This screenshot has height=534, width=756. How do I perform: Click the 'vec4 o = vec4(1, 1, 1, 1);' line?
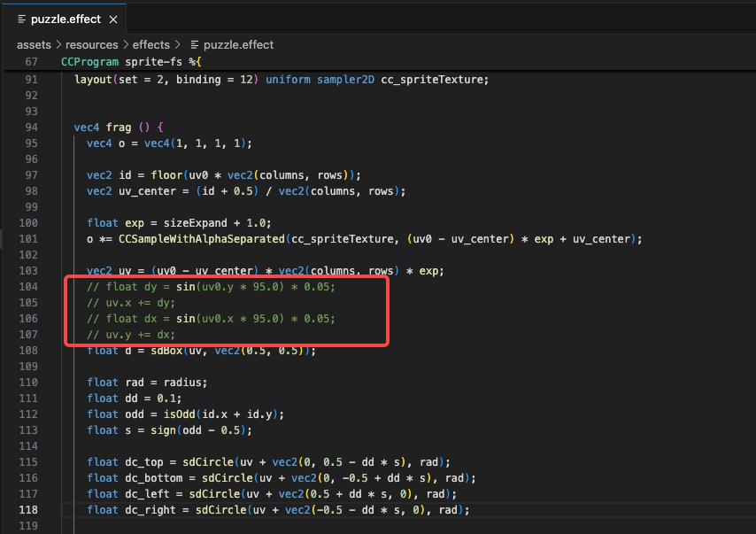(x=169, y=143)
